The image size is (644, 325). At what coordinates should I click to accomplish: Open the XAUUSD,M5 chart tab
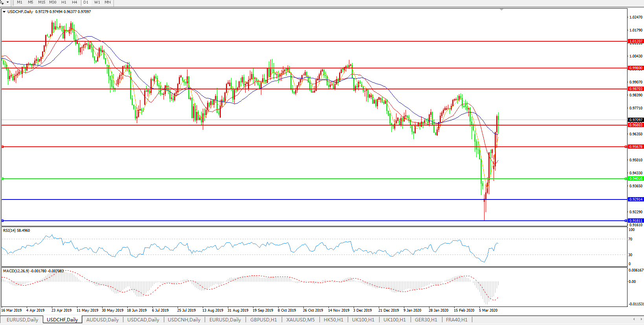pyautogui.click(x=300, y=320)
